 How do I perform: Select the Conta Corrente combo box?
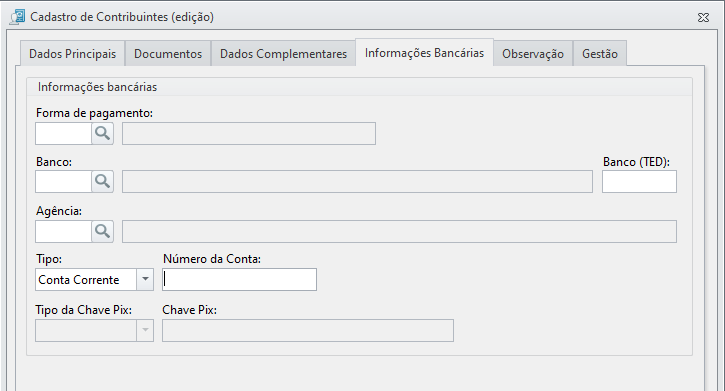pyautogui.click(x=94, y=280)
